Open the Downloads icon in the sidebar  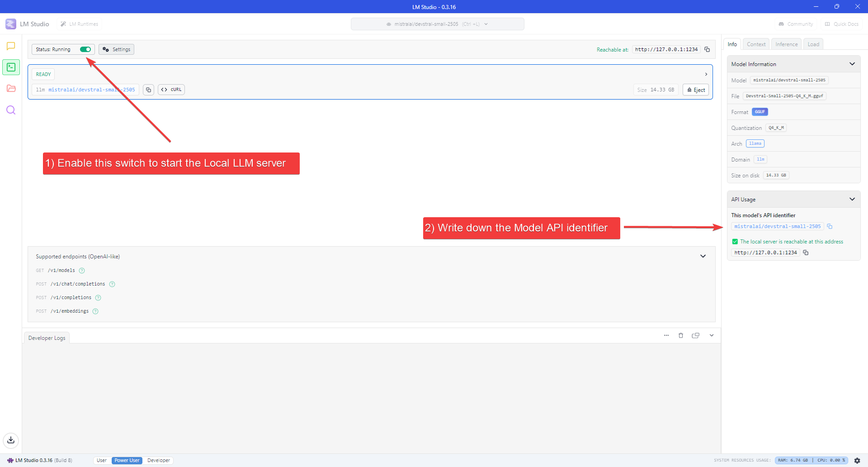click(x=11, y=440)
